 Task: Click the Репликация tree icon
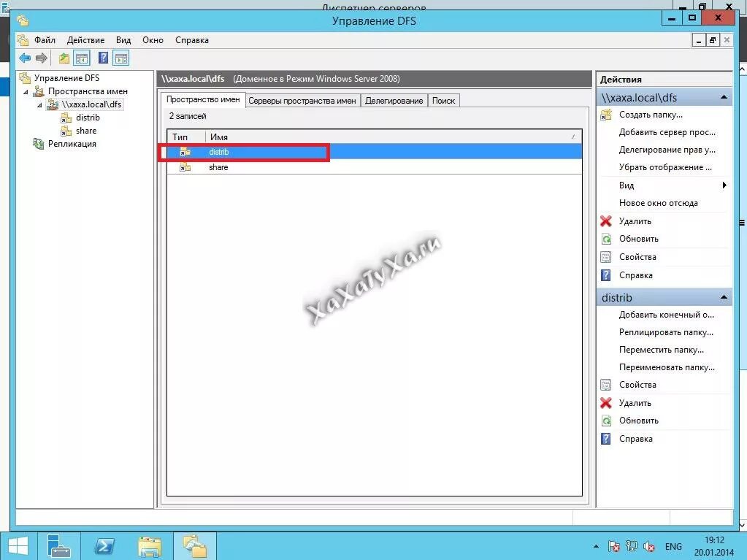[x=38, y=144]
